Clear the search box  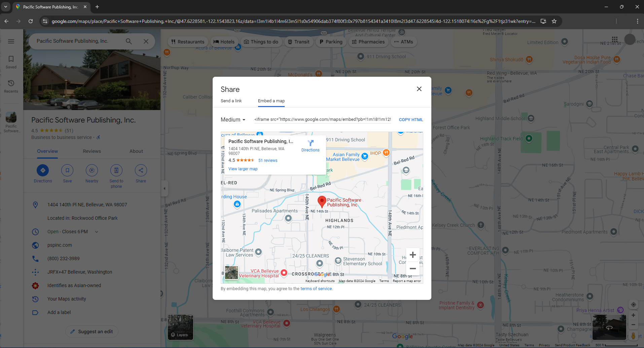click(x=146, y=41)
